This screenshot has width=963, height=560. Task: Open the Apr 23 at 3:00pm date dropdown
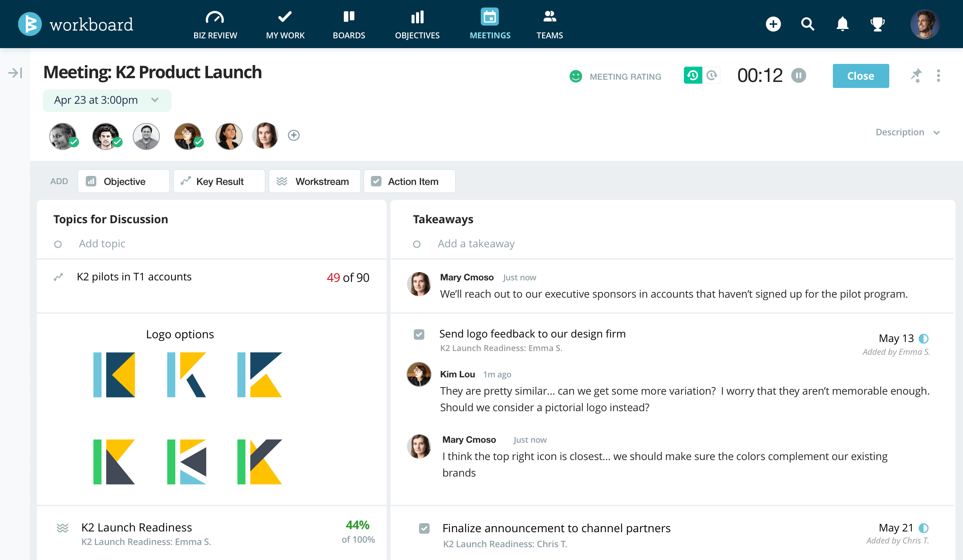coord(107,100)
